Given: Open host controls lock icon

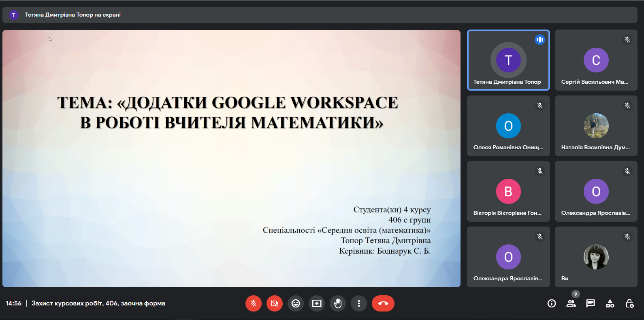Looking at the screenshot, I should tap(629, 303).
